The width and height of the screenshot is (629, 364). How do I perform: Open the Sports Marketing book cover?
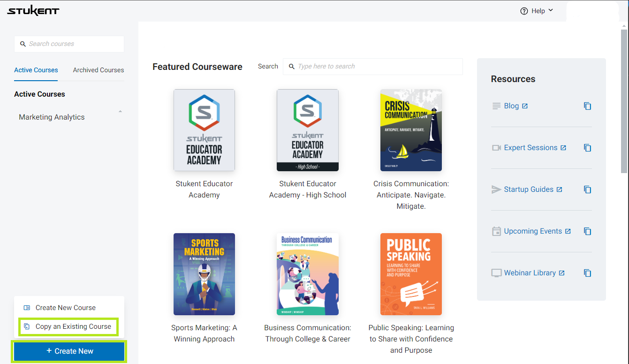click(204, 274)
